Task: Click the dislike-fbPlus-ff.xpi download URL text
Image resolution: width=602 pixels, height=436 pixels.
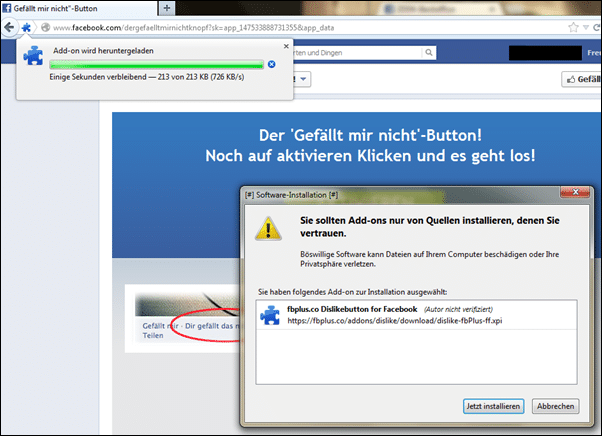Action: (x=395, y=321)
